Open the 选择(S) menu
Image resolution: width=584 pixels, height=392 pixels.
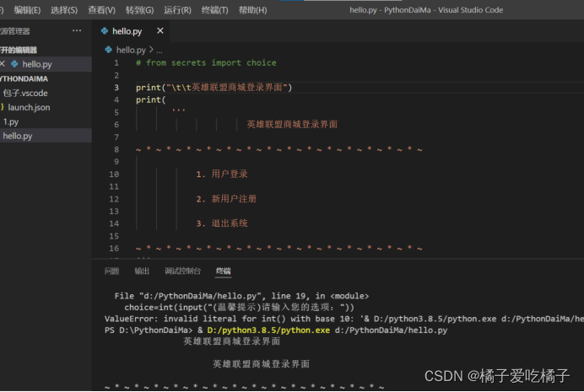click(x=64, y=10)
